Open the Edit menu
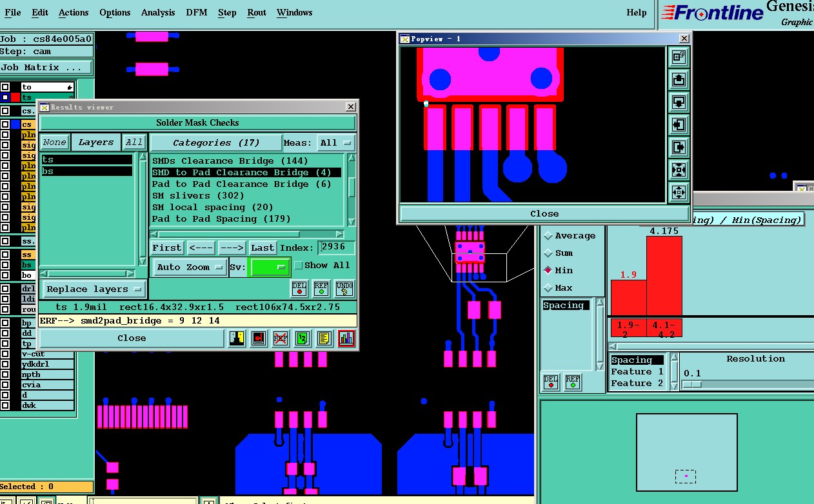Image resolution: width=814 pixels, height=504 pixels. (40, 12)
